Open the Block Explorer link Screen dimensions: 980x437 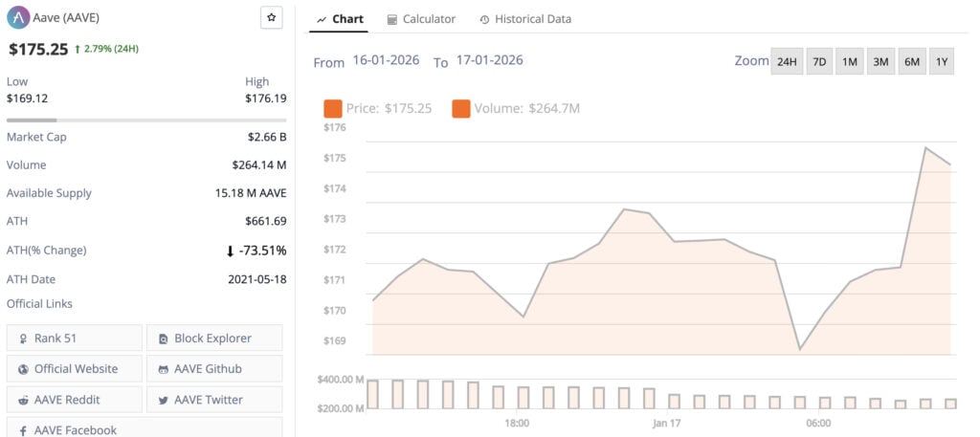click(x=214, y=339)
